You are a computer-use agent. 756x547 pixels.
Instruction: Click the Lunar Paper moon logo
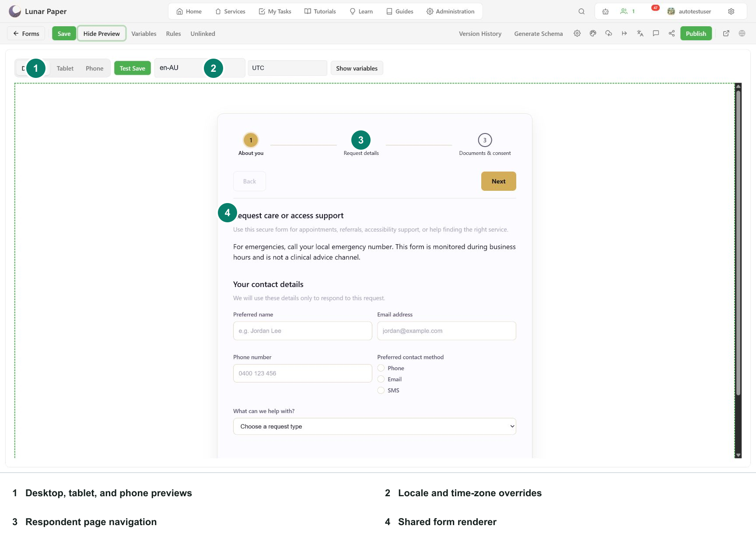[15, 11]
